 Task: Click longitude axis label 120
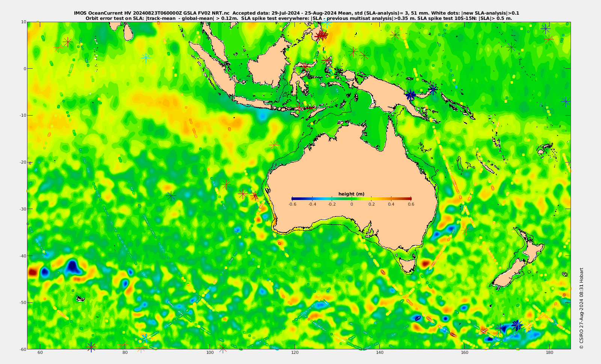pos(295,352)
